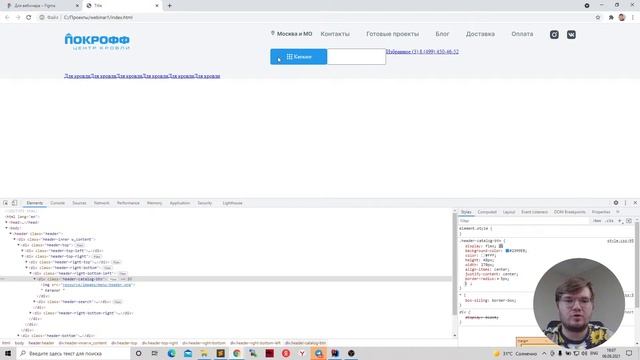The width and height of the screenshot is (640, 360).
Task: Open the Windows notification center icon
Action: [x=629, y=353]
